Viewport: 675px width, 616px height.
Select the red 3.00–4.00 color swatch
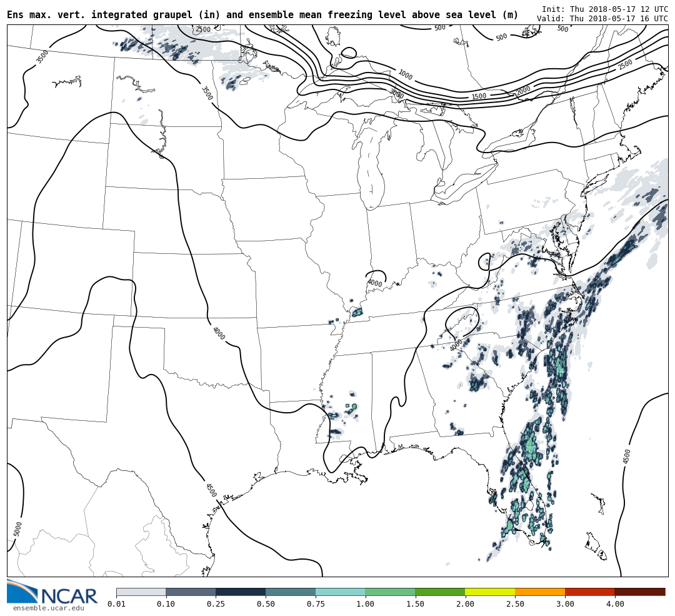point(589,592)
